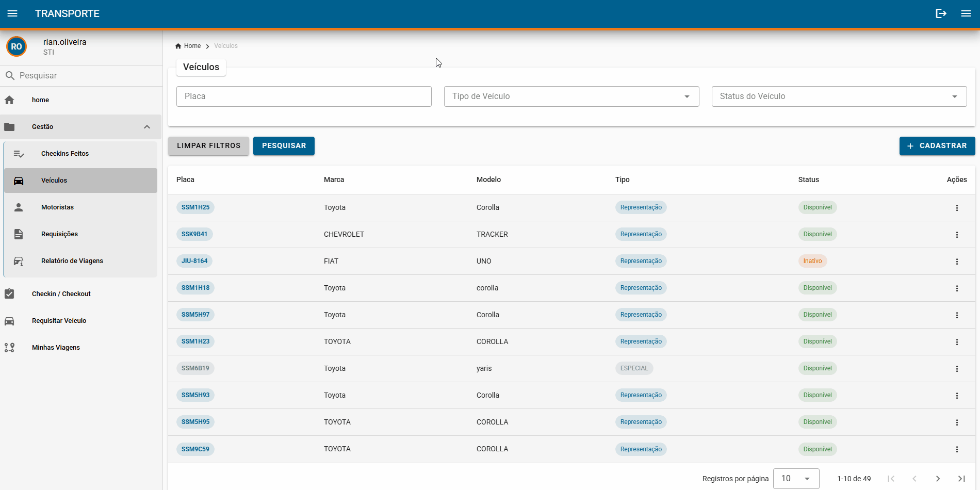Open Checkins Feitos in the sidebar
Viewport: 980px width, 490px height.
click(x=80, y=154)
